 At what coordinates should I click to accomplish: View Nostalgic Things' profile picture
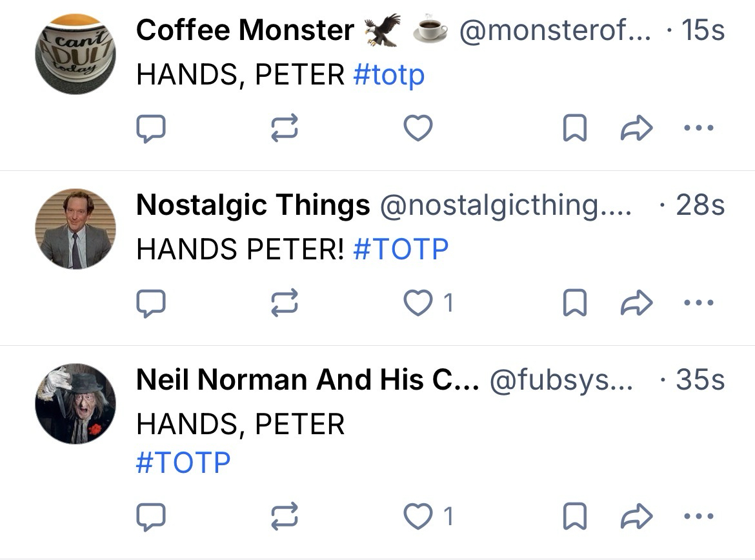tap(75, 228)
